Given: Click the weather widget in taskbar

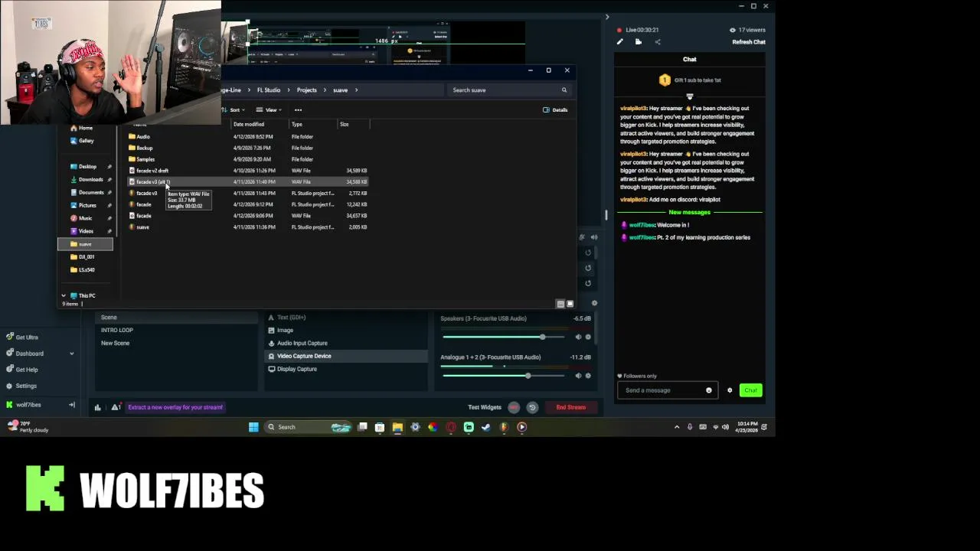Looking at the screenshot, I should click(x=28, y=426).
